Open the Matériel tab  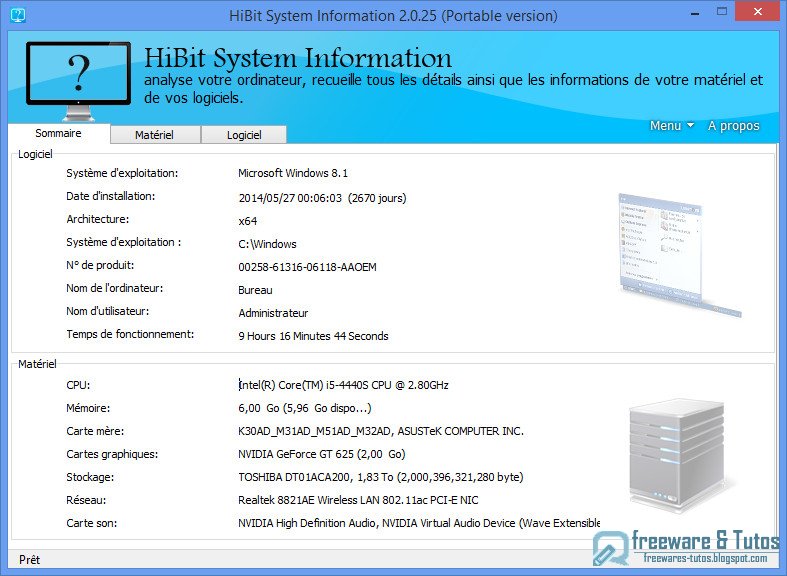point(155,135)
